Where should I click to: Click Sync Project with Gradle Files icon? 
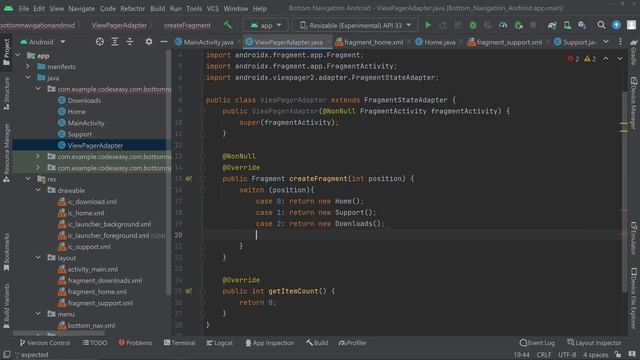(552, 25)
